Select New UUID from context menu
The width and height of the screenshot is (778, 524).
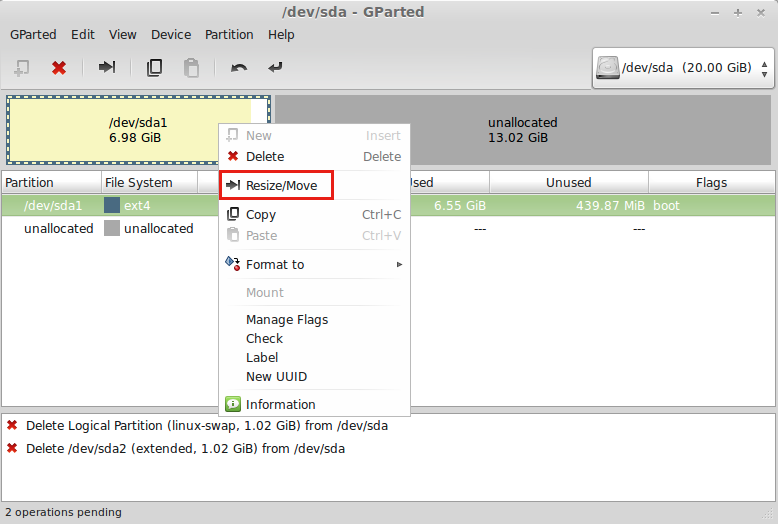click(276, 377)
